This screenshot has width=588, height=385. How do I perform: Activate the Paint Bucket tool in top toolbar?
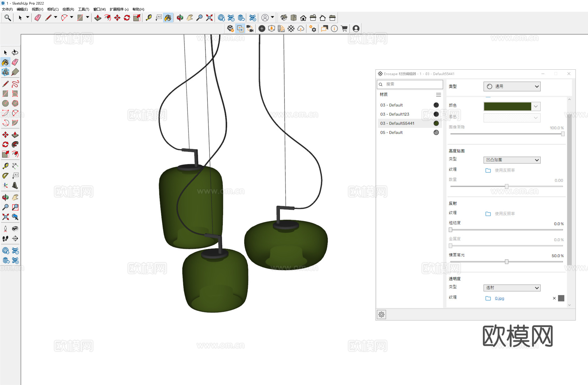[x=168, y=18]
